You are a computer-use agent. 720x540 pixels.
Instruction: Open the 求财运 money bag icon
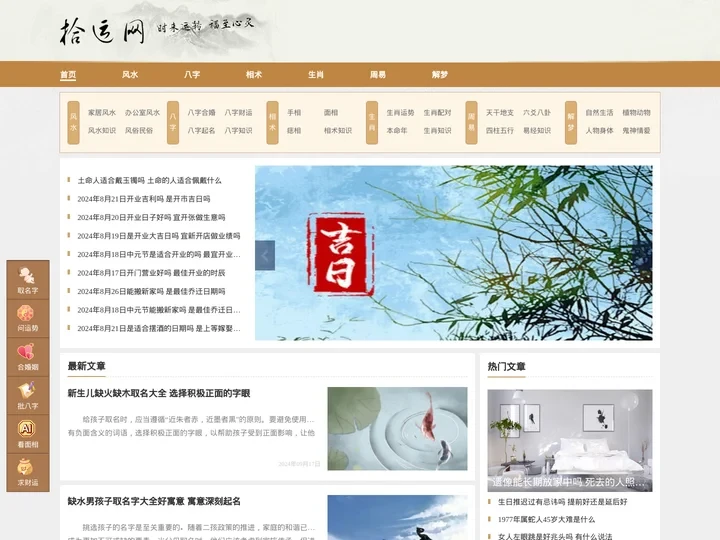(x=28, y=473)
